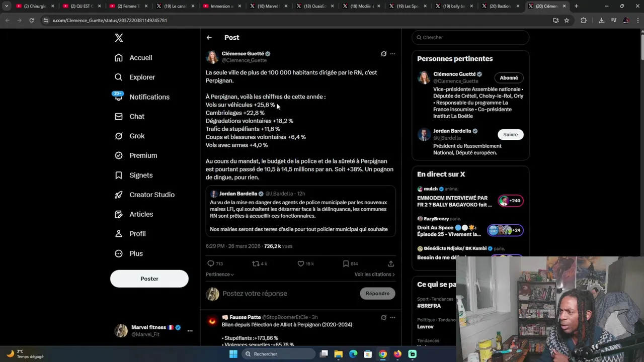
Task: Open Grok in sidebar
Action: [130, 136]
